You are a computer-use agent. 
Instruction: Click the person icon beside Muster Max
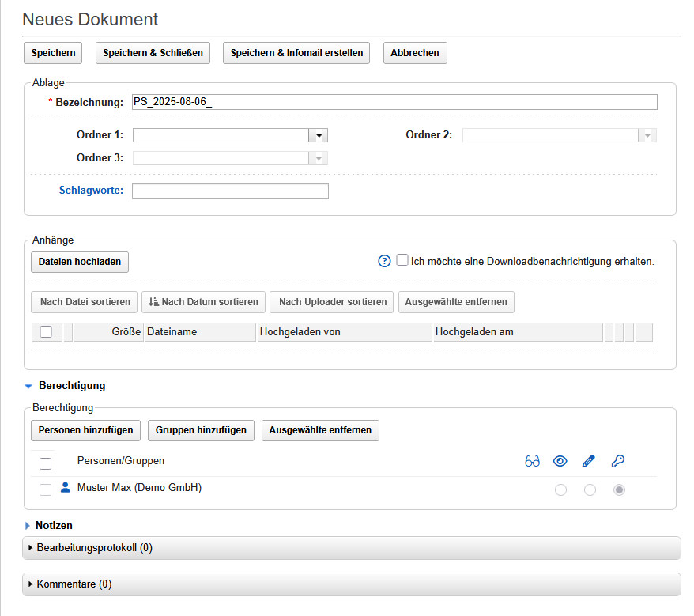[66, 489]
